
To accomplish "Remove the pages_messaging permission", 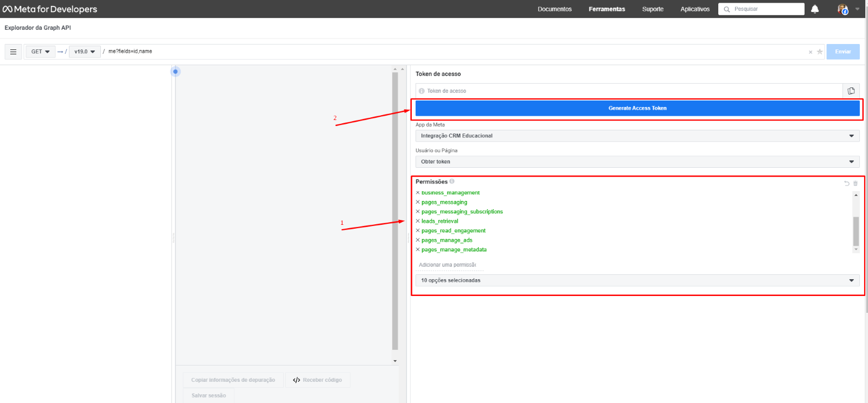I will coord(418,202).
